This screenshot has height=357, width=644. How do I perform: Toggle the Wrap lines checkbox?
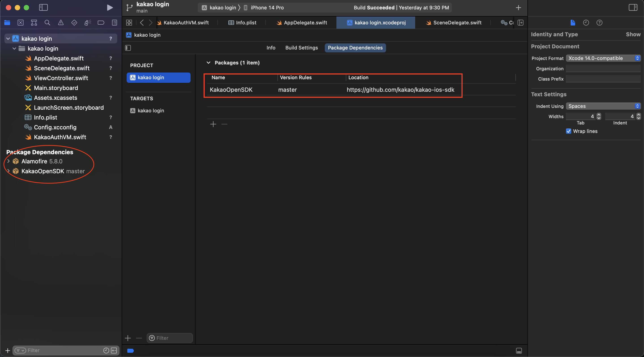click(x=568, y=131)
